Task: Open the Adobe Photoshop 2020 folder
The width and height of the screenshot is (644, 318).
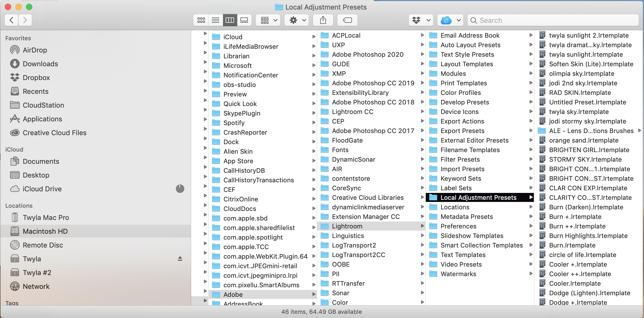Action: pos(368,54)
